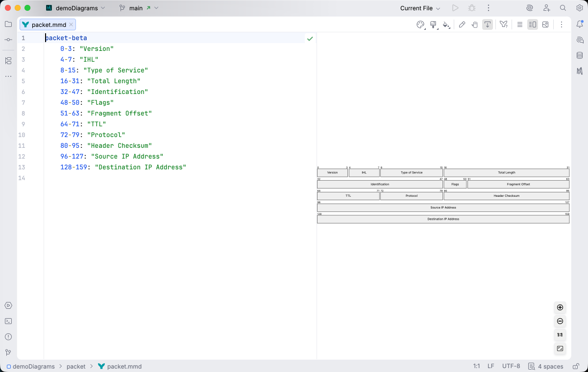Click "Destination IP Address" in code line 13

[x=141, y=167]
